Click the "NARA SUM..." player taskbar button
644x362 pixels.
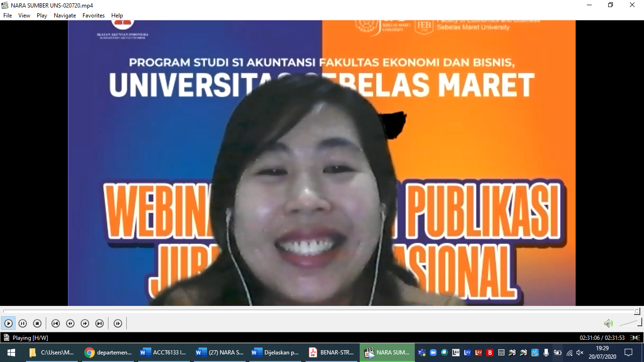click(x=387, y=353)
